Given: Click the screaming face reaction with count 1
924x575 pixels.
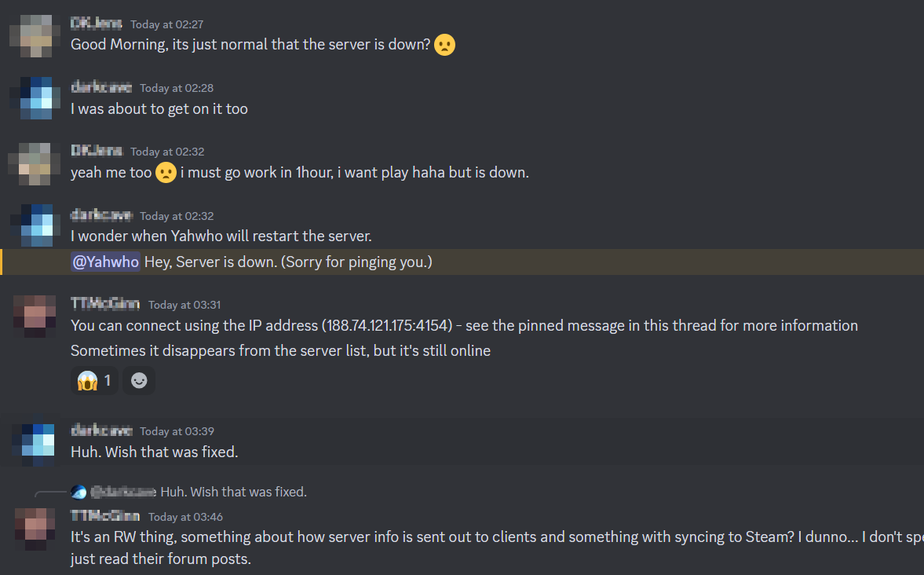Looking at the screenshot, I should click(94, 381).
